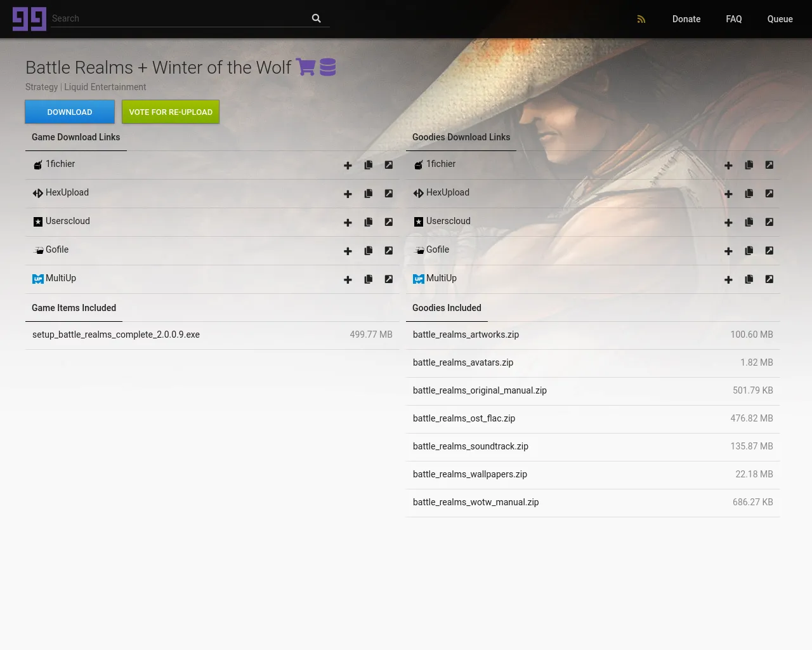Open the Donate page
The height and width of the screenshot is (650, 812).
(686, 19)
